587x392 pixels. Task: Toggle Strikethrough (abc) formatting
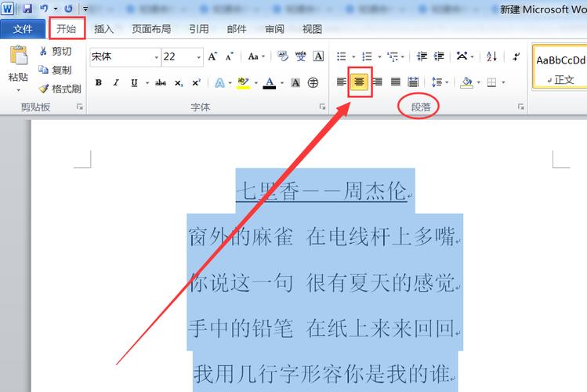(161, 83)
